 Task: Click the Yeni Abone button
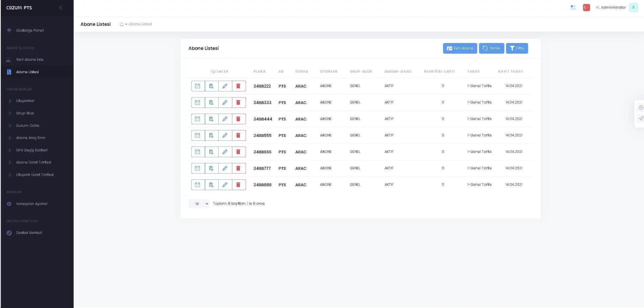(460, 48)
